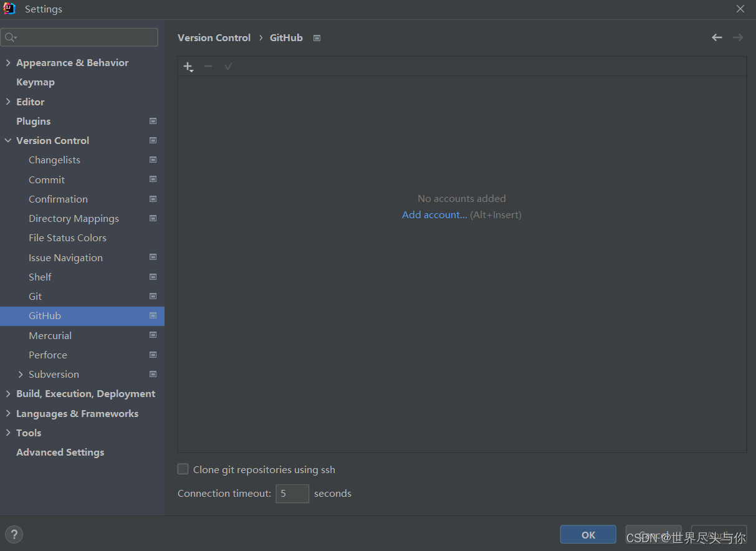
Task: Click project icon next to Plugins
Action: pyautogui.click(x=153, y=121)
